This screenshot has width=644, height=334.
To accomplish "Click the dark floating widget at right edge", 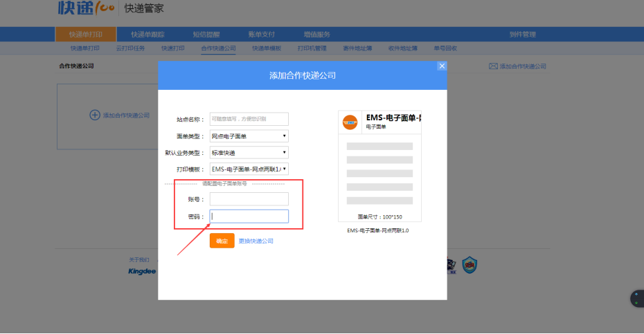I will pyautogui.click(x=637, y=299).
